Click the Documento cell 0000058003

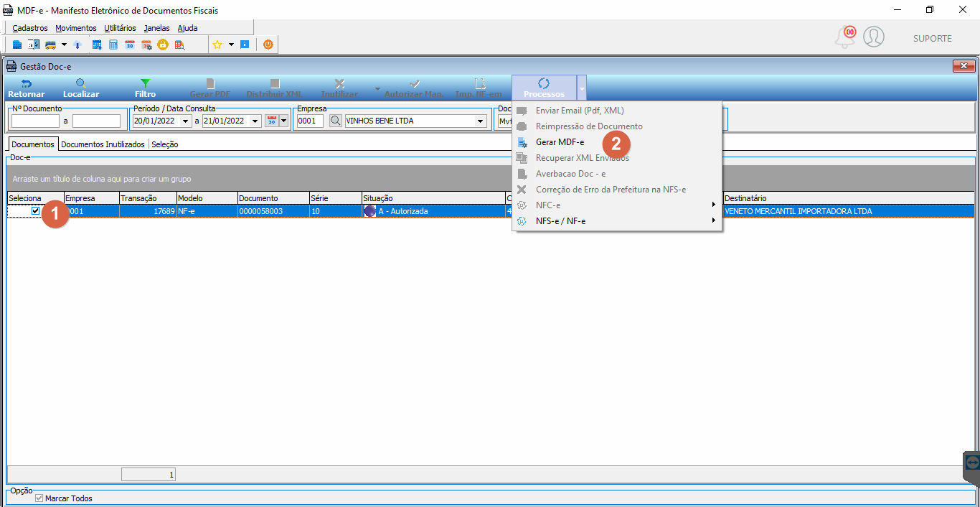(x=273, y=211)
